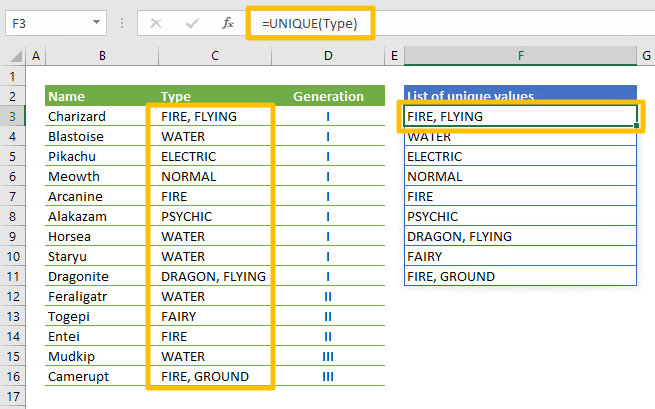
Task: Click the Select All corner triangle
Action: [x=15, y=56]
